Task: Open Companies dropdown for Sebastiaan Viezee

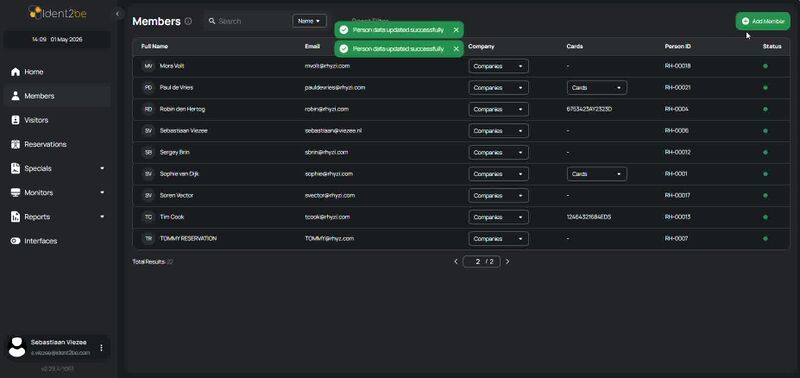Action: 498,131
